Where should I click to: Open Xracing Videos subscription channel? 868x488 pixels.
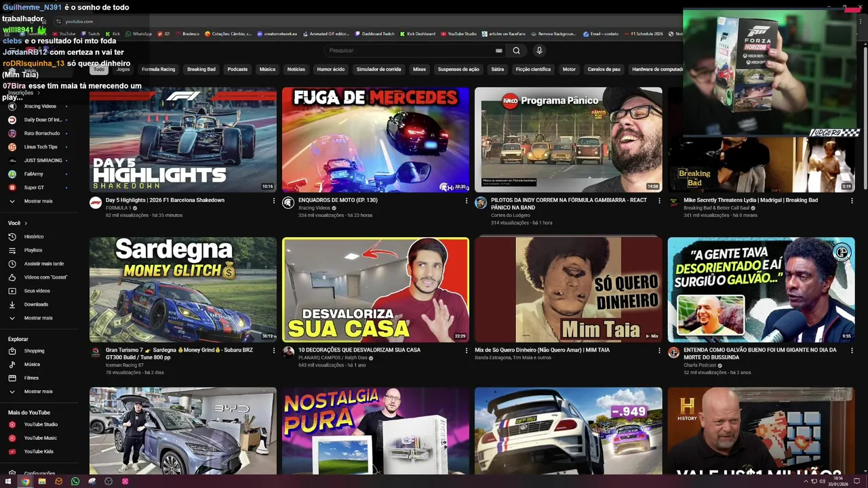pyautogui.click(x=40, y=106)
